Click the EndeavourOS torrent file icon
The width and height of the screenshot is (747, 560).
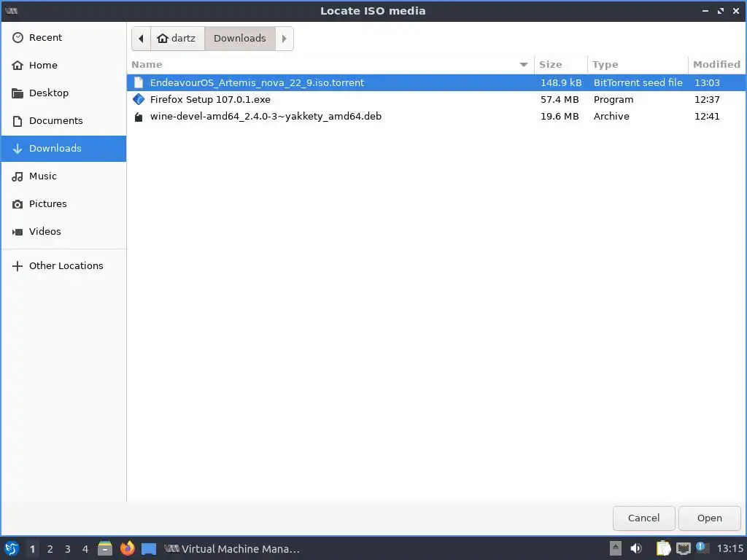coord(139,83)
